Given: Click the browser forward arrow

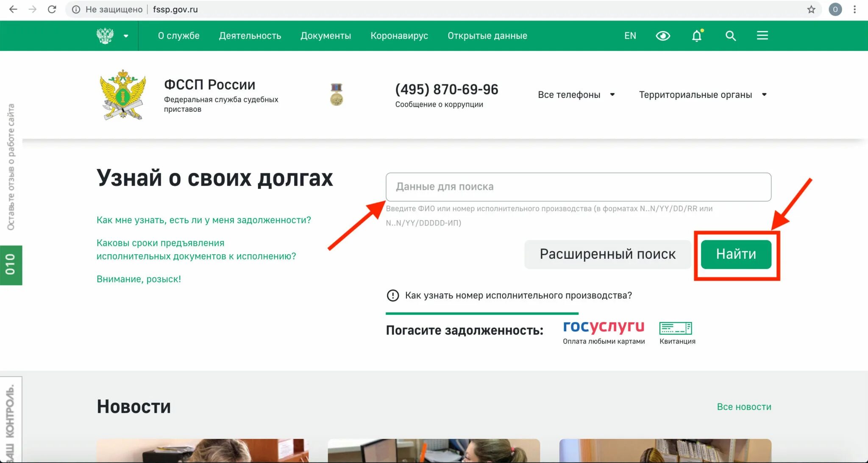Looking at the screenshot, I should (33, 9).
